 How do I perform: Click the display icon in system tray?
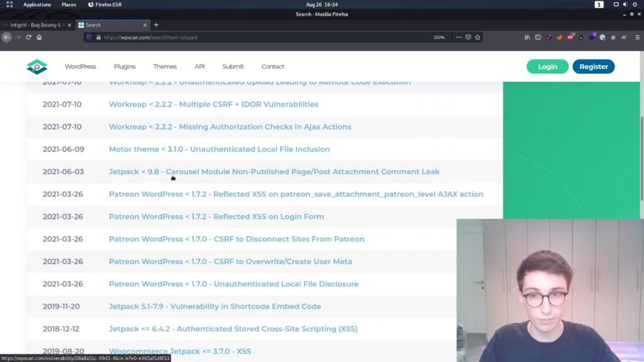(x=616, y=4)
